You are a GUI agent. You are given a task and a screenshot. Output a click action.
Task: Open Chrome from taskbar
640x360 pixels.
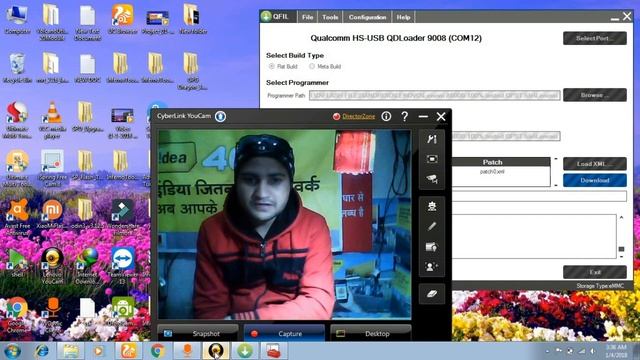(158, 351)
